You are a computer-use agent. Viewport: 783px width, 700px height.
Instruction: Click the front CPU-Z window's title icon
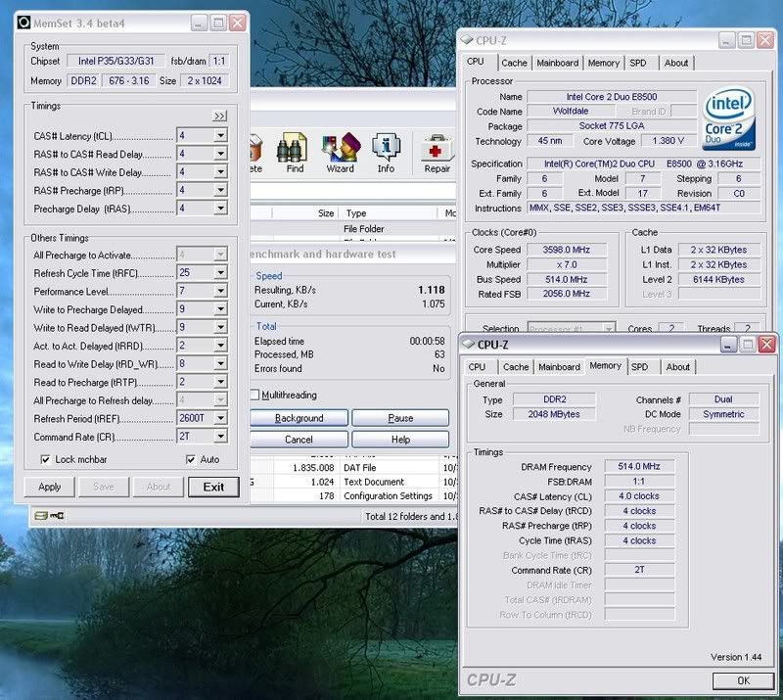coord(468,344)
